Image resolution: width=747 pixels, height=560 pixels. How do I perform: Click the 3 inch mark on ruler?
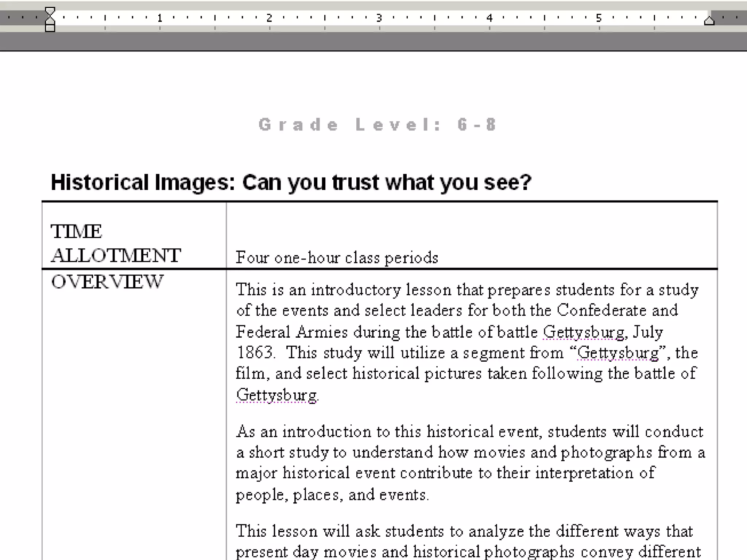click(x=379, y=17)
